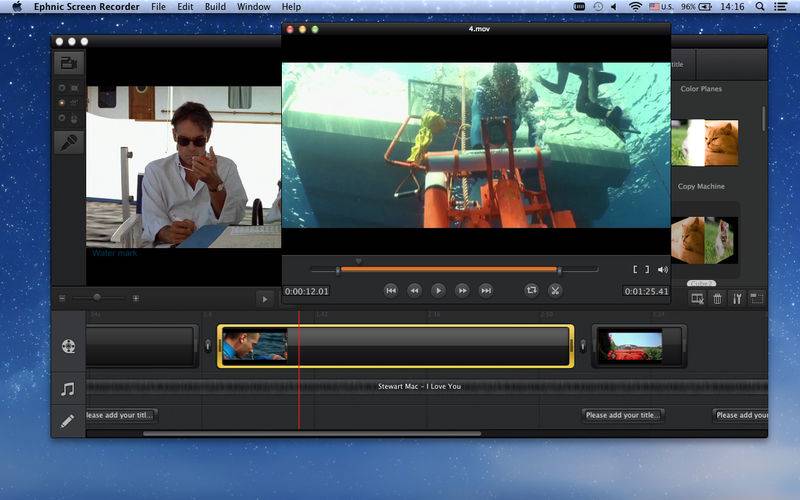Skip to start in 4.mov player
Image resolution: width=800 pixels, height=500 pixels.
pos(391,290)
